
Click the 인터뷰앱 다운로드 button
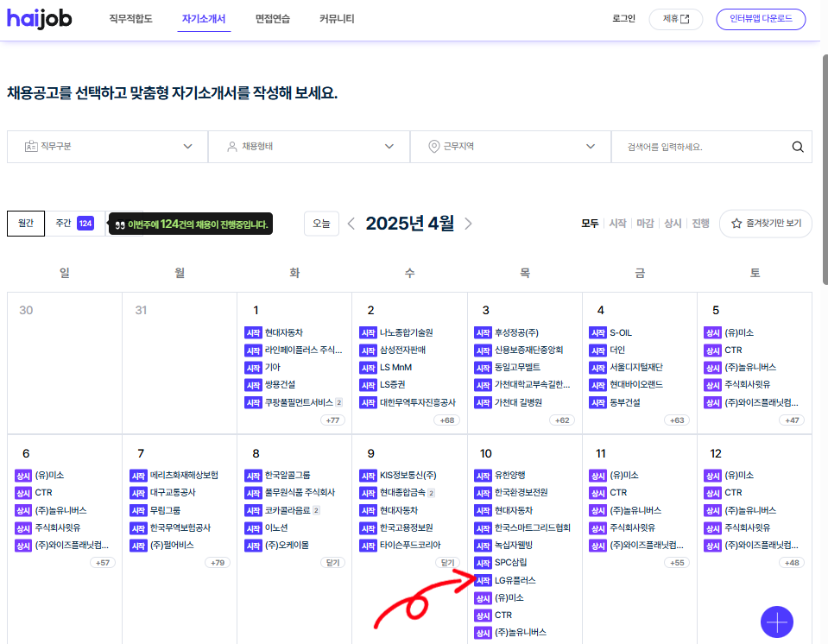pos(761,19)
